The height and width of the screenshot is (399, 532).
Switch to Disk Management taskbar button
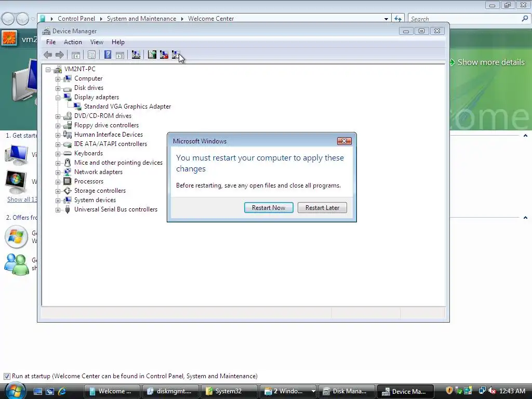[x=347, y=391]
